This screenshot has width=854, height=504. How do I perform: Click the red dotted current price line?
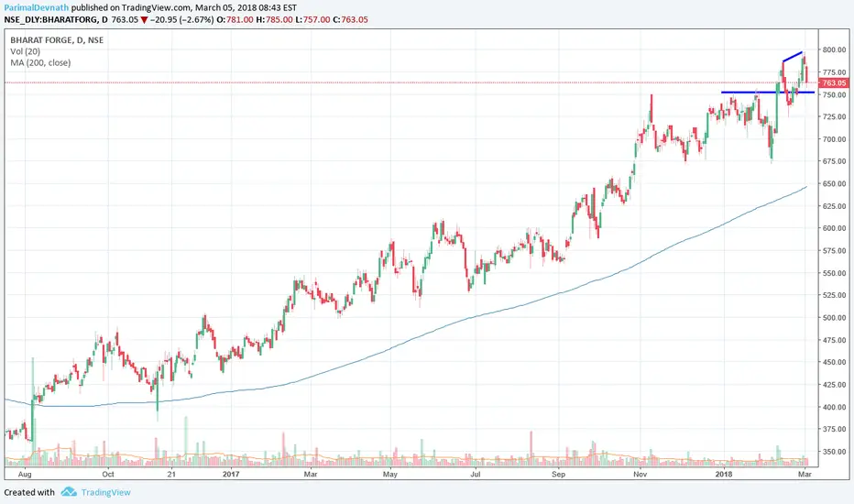pyautogui.click(x=411, y=82)
